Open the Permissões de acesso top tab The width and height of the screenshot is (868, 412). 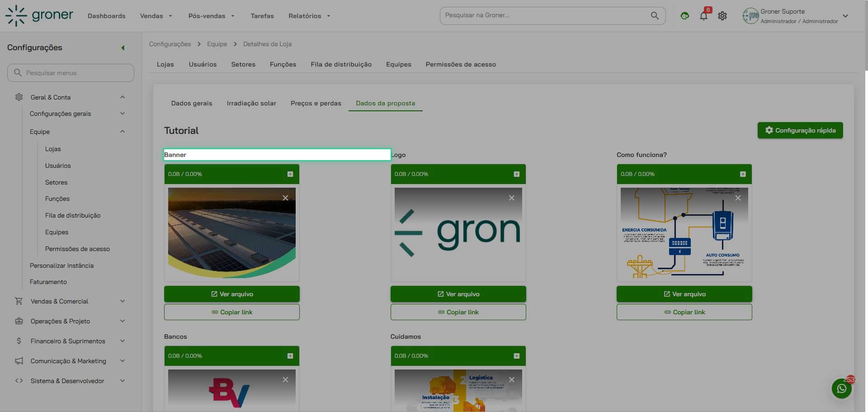[x=461, y=64]
